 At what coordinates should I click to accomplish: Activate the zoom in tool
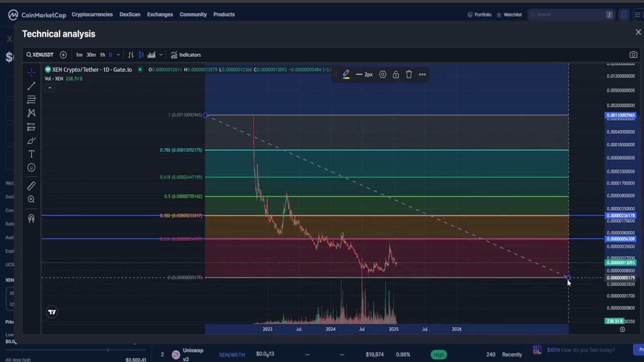point(31,200)
